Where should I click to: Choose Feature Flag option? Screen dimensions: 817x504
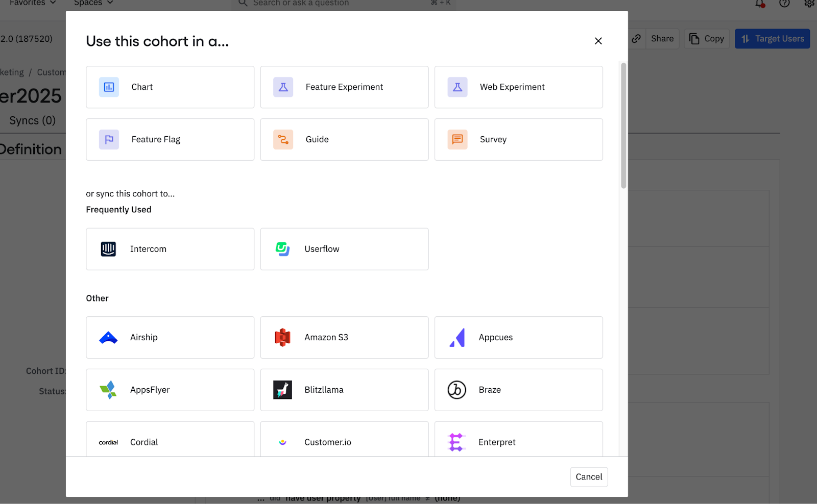coord(170,140)
